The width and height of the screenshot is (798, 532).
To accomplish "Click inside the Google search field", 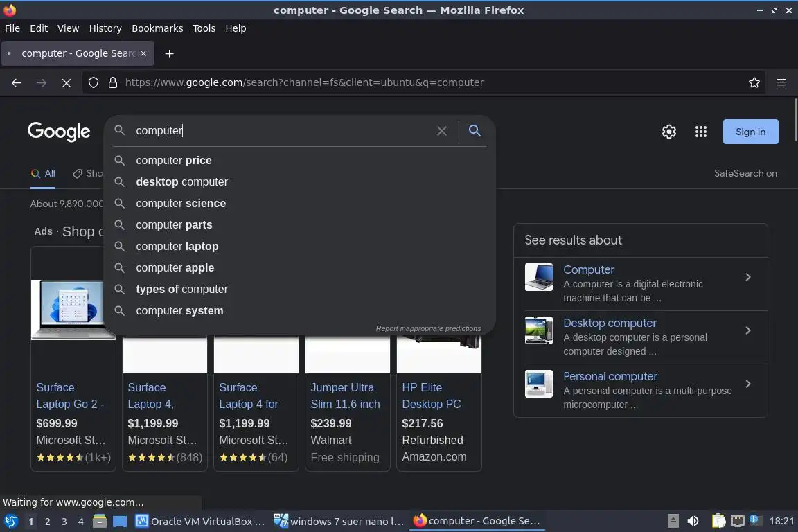I will pos(283,131).
